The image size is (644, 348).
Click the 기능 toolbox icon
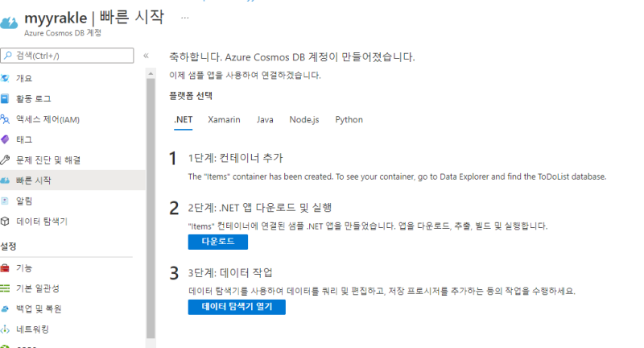(6, 267)
